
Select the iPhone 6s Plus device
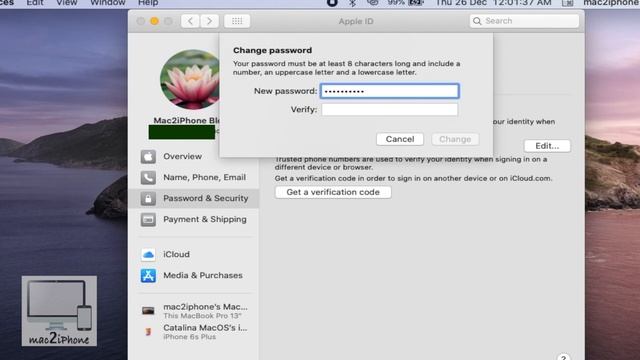point(194,332)
